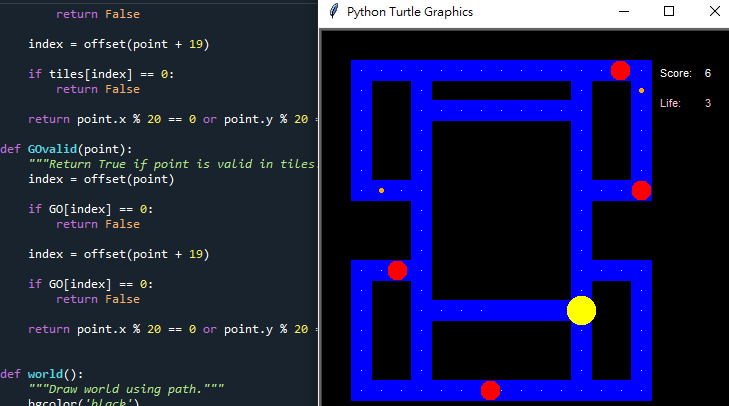Image resolution: width=729 pixels, height=406 pixels.
Task: Click the first "return False" line at top
Action: pyautogui.click(x=98, y=14)
